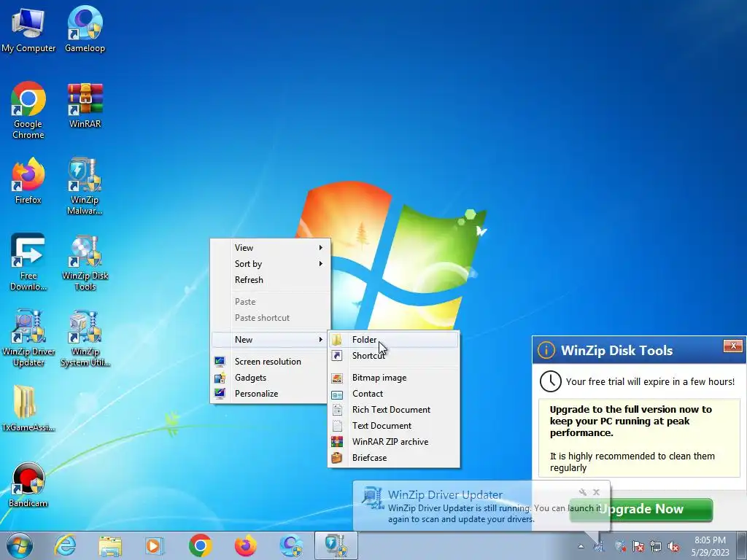
Task: Open Windows Media Player from the taskbar
Action: 155,545
